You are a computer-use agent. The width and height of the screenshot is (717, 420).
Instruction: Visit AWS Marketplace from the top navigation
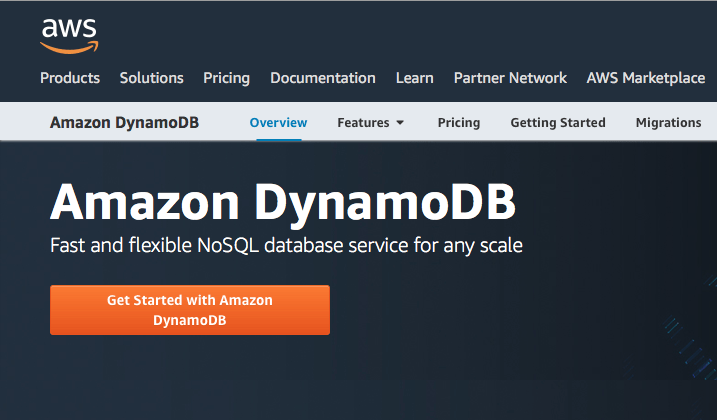point(646,78)
